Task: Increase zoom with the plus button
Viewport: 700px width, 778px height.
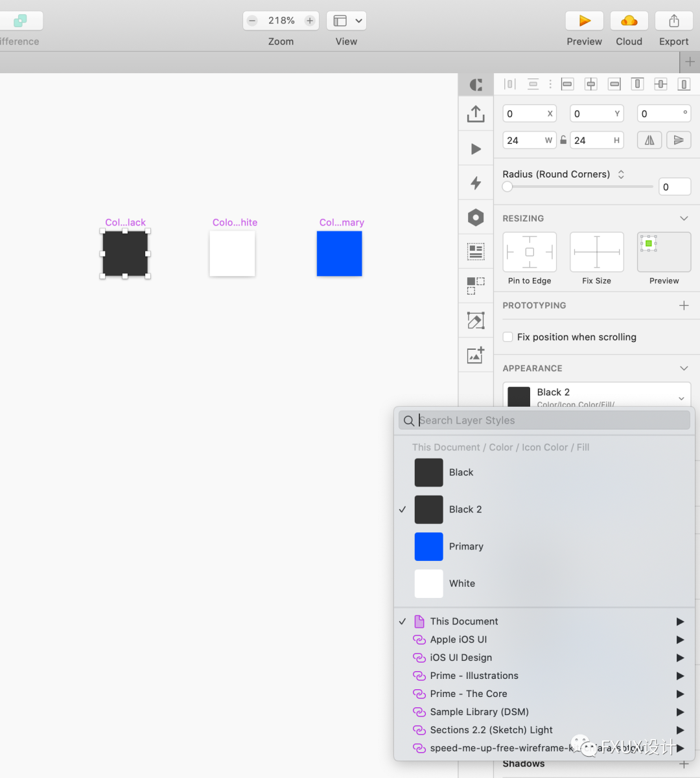Action: tap(310, 21)
